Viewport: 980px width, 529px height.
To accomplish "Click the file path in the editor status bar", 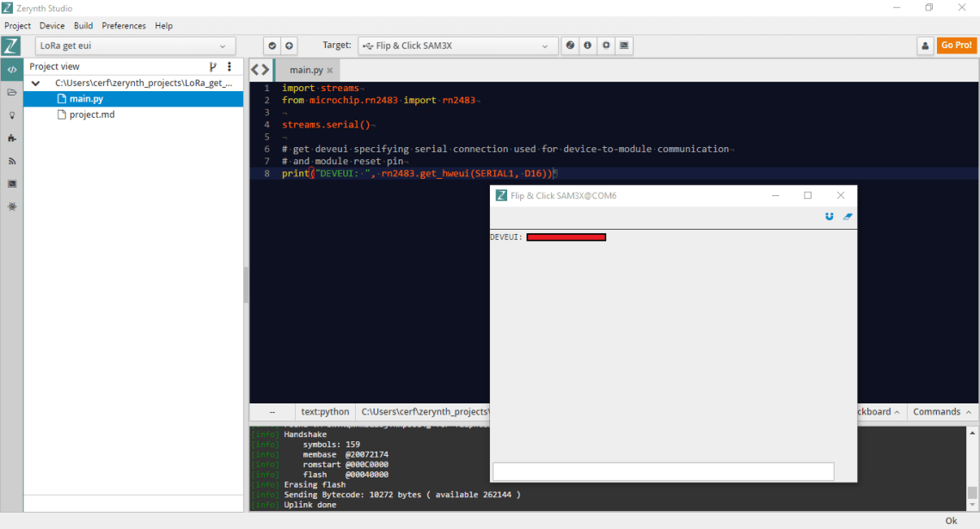I will coord(425,411).
